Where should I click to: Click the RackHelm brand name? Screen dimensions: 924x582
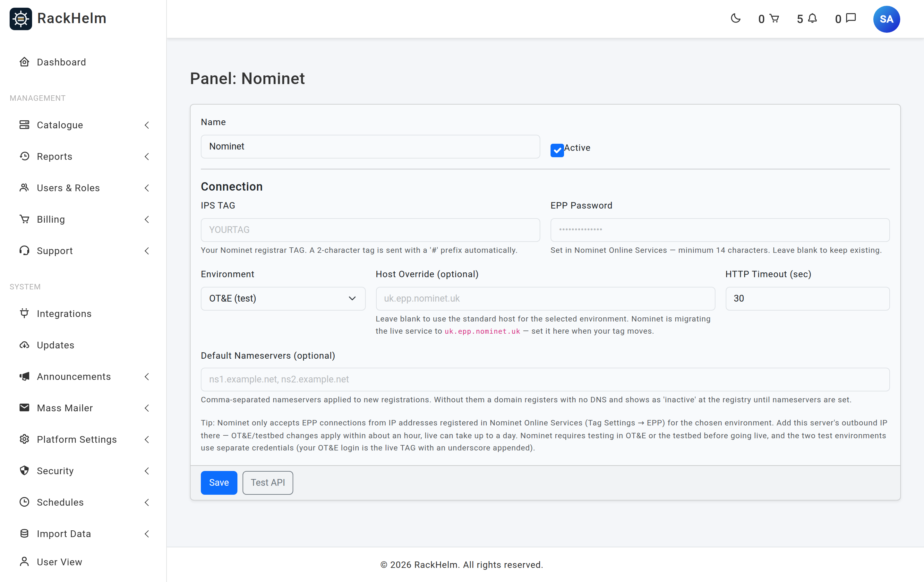point(72,18)
